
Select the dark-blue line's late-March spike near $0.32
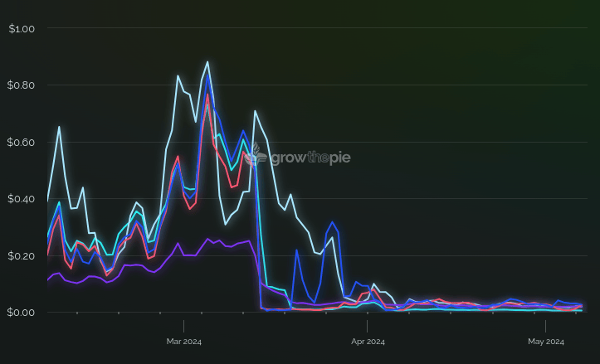click(x=332, y=222)
